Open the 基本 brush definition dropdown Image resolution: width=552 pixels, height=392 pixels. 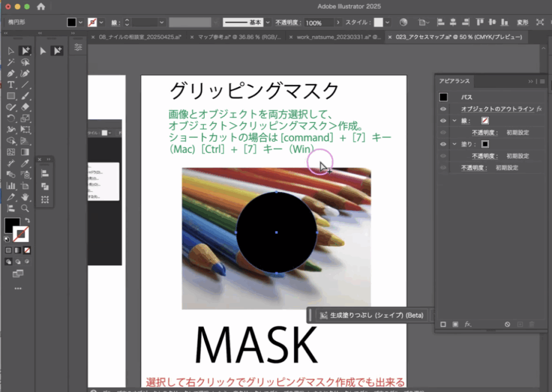[267, 23]
